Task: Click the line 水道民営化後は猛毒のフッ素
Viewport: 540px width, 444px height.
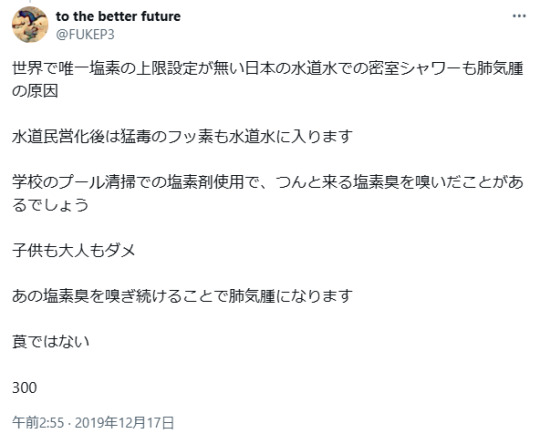Action: pos(182,137)
